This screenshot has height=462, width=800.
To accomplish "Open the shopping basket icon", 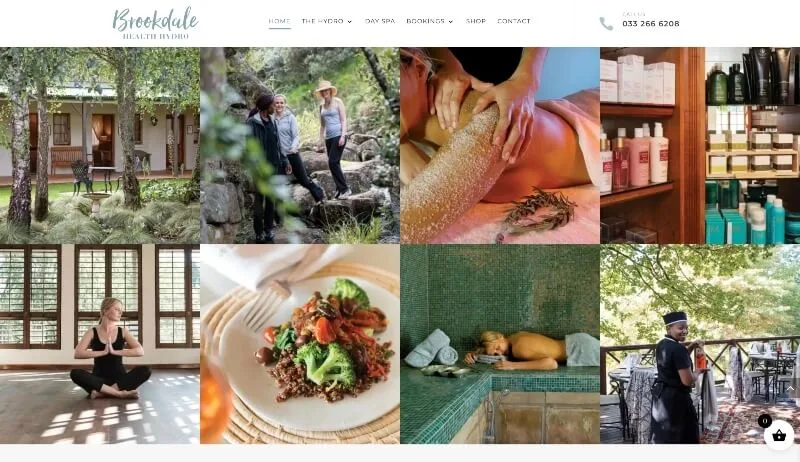I will 779,435.
